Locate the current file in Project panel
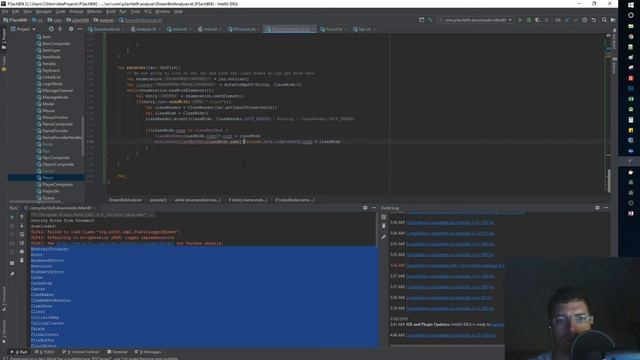 51,29
